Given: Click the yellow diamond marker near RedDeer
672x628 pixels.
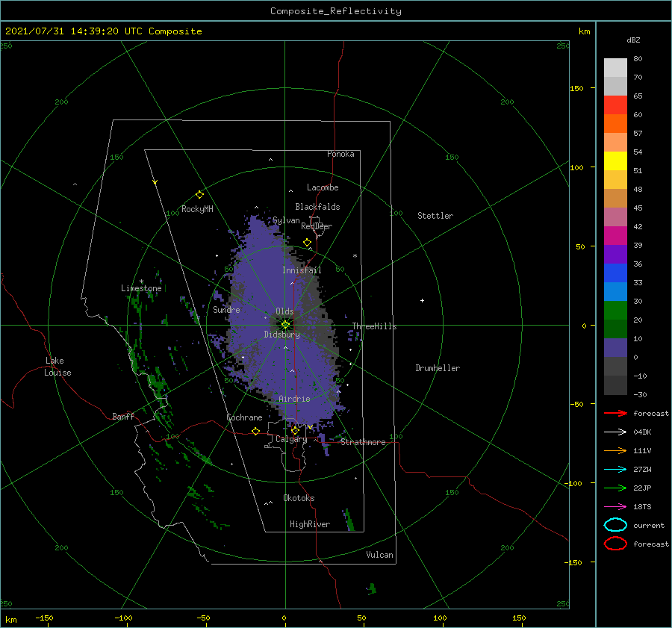Looking at the screenshot, I should coord(308,243).
